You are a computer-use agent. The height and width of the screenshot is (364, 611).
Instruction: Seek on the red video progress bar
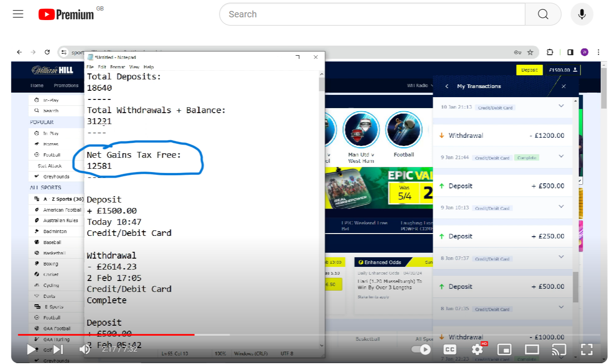(x=106, y=335)
